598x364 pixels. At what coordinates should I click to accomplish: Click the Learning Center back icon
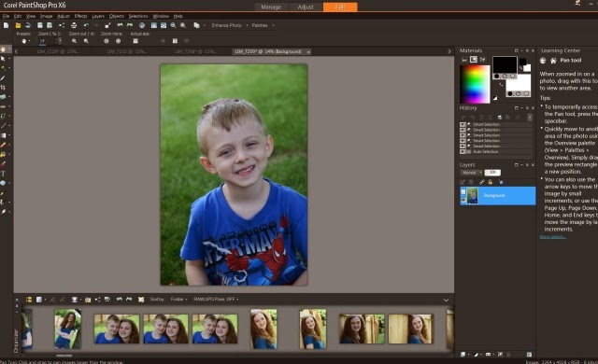[x=543, y=60]
